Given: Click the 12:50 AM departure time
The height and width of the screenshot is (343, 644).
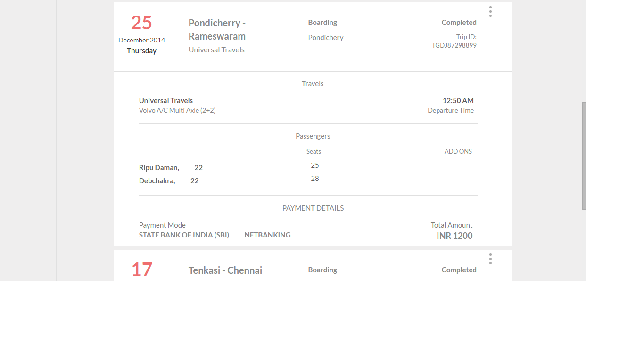Looking at the screenshot, I should (x=458, y=101).
